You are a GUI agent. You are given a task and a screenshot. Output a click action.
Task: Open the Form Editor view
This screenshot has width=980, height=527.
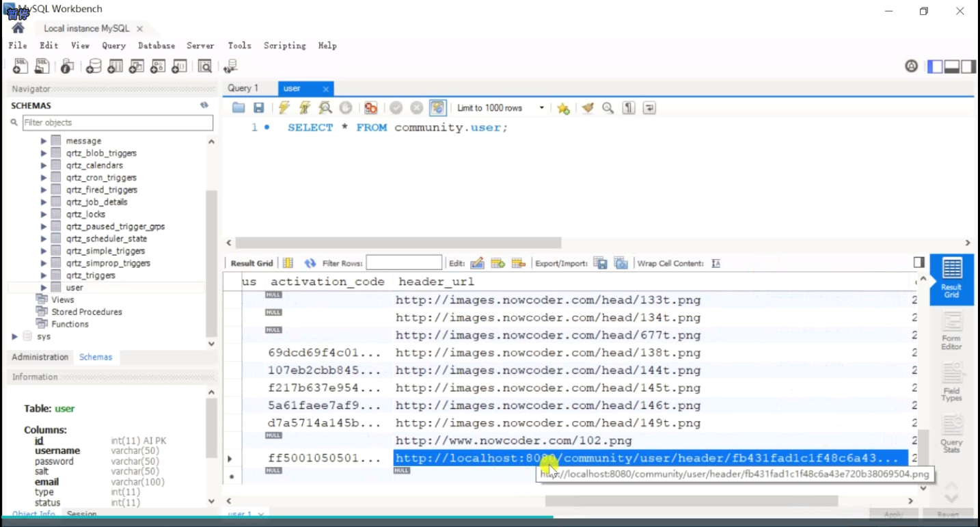(x=951, y=331)
